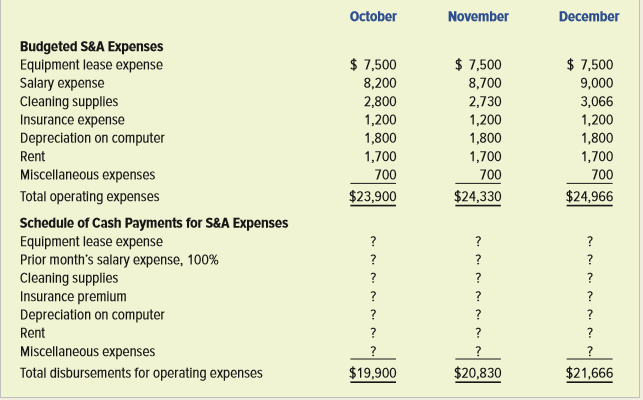Click November total operating expenses $24,330
643x400 pixels.
[478, 197]
